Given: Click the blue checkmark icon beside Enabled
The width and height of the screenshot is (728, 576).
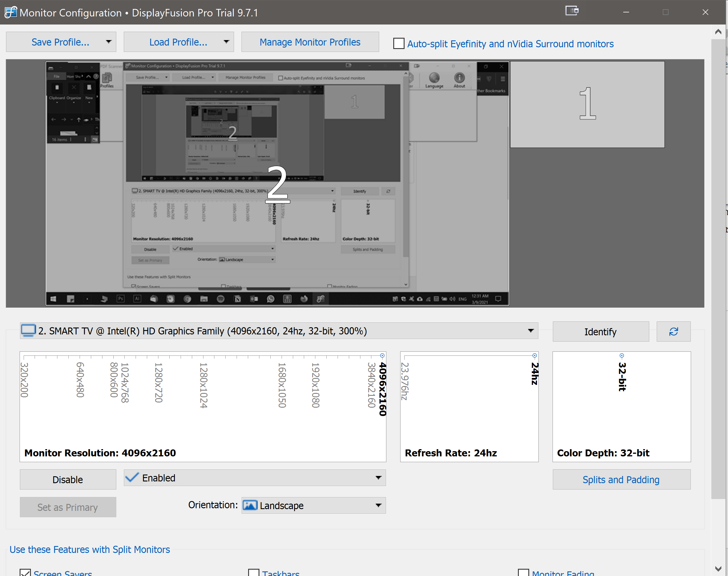Looking at the screenshot, I should click(x=132, y=477).
